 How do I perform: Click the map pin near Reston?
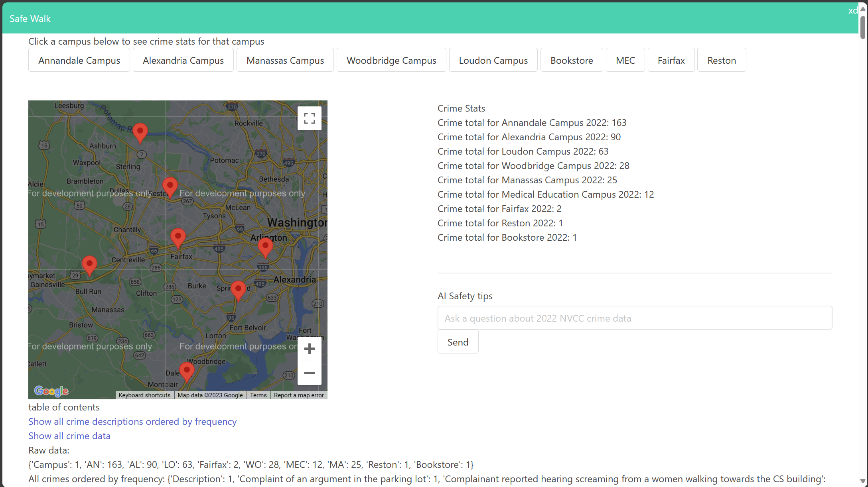(170, 186)
